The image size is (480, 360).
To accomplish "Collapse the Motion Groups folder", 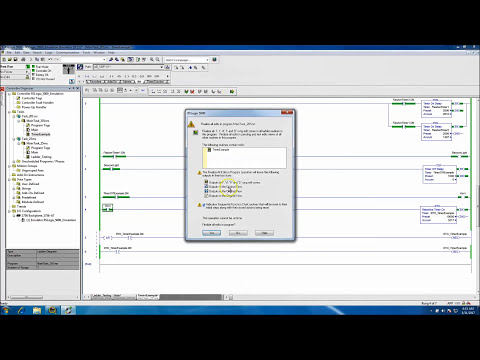I will tap(9, 166).
